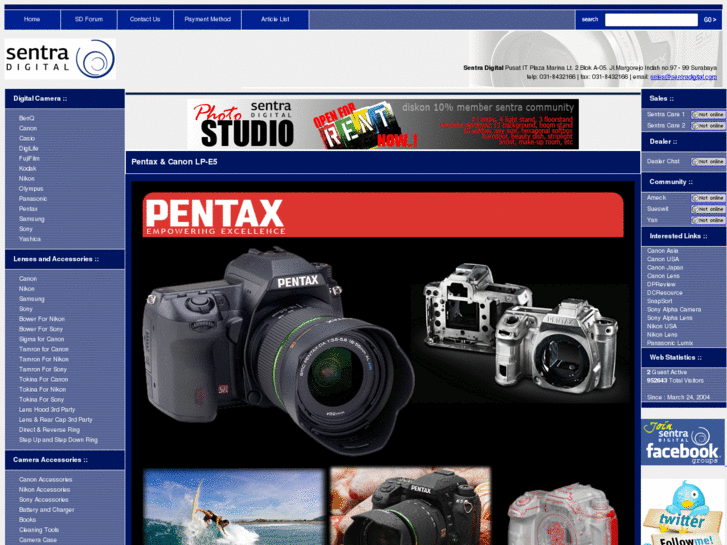This screenshot has width=727, height=545.
Task: Open Olympus camera category
Action: pos(31,189)
